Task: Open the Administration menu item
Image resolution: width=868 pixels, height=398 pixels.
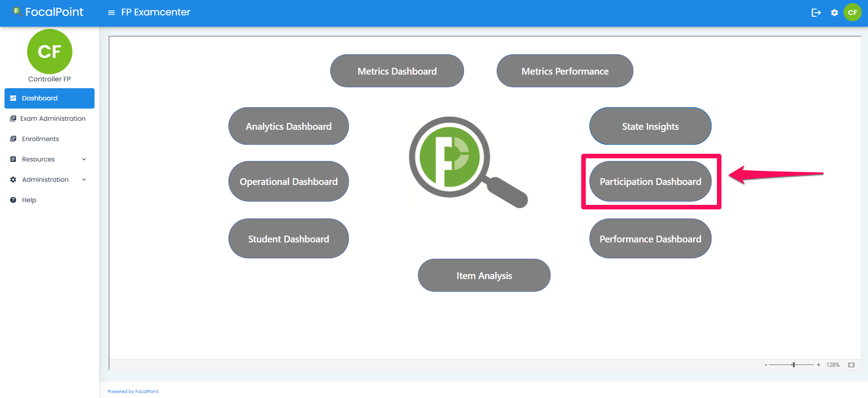Action: (x=49, y=180)
